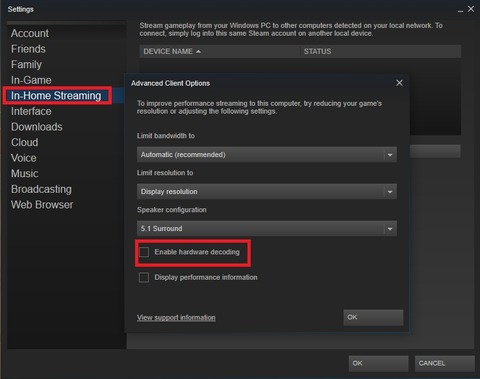Click the arrow on Automatic (recommended) dropdown
This screenshot has height=379, width=480.
390,155
